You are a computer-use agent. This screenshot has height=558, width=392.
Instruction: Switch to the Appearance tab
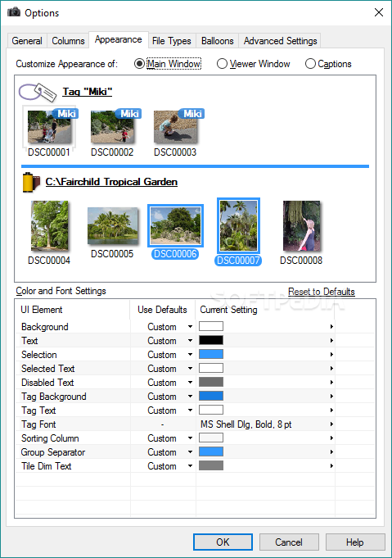click(118, 39)
